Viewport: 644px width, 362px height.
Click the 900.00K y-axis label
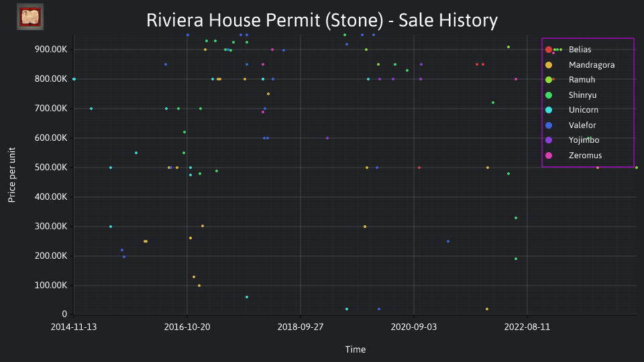click(51, 49)
